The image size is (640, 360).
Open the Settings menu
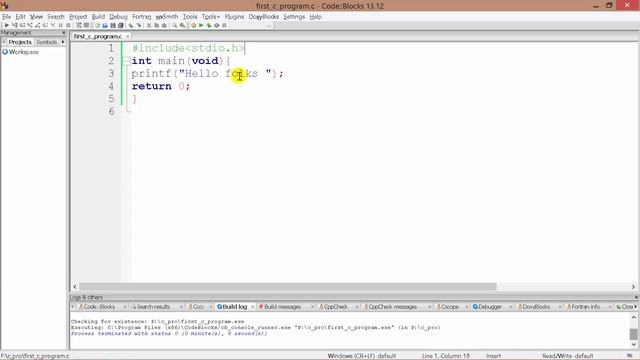(294, 17)
